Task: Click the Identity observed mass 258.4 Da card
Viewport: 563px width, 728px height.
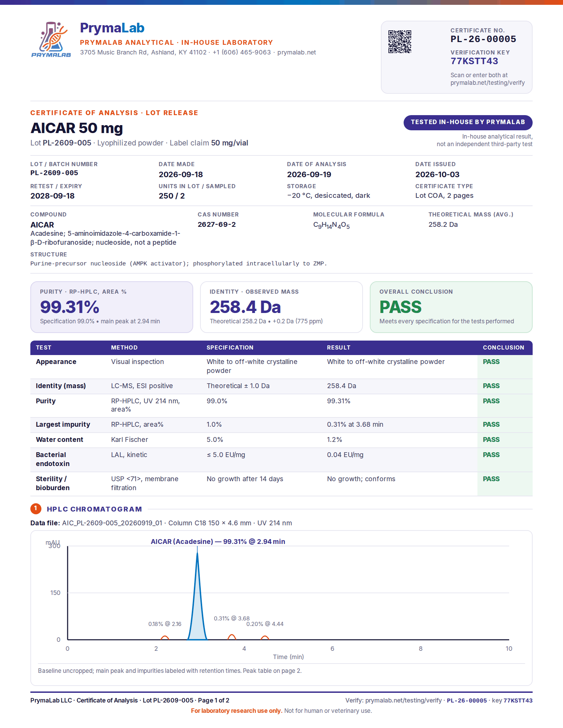Action: pyautogui.click(x=281, y=307)
